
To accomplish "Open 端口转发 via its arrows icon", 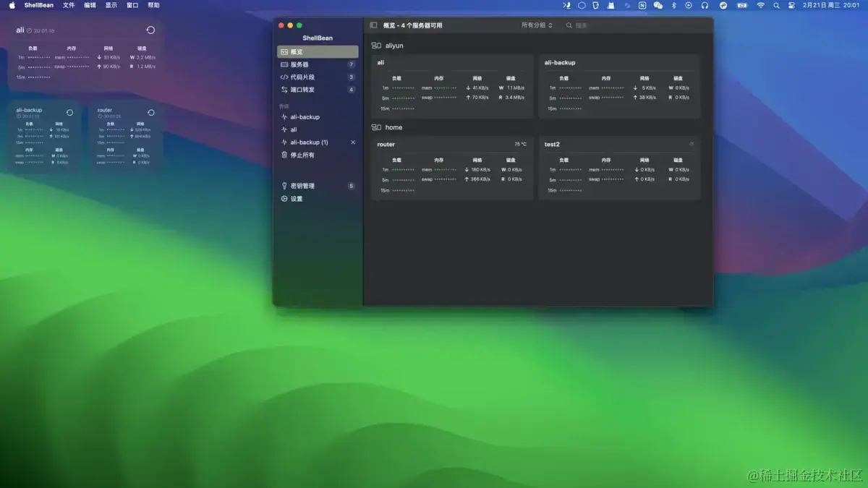I will click(x=284, y=90).
